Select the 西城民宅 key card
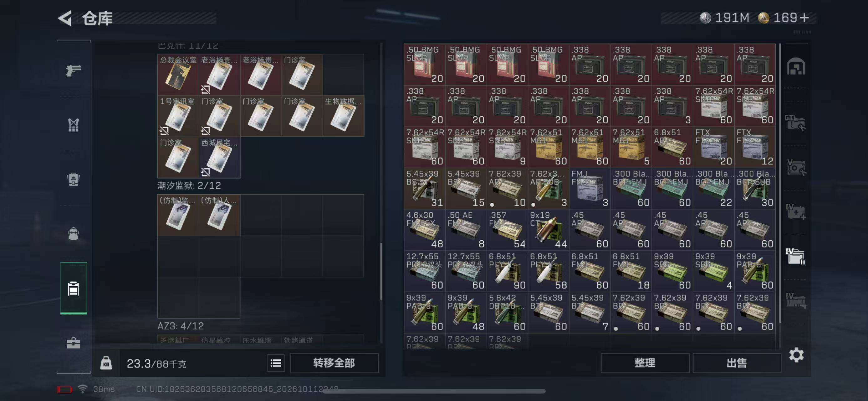The height and width of the screenshot is (401, 868). (219, 157)
